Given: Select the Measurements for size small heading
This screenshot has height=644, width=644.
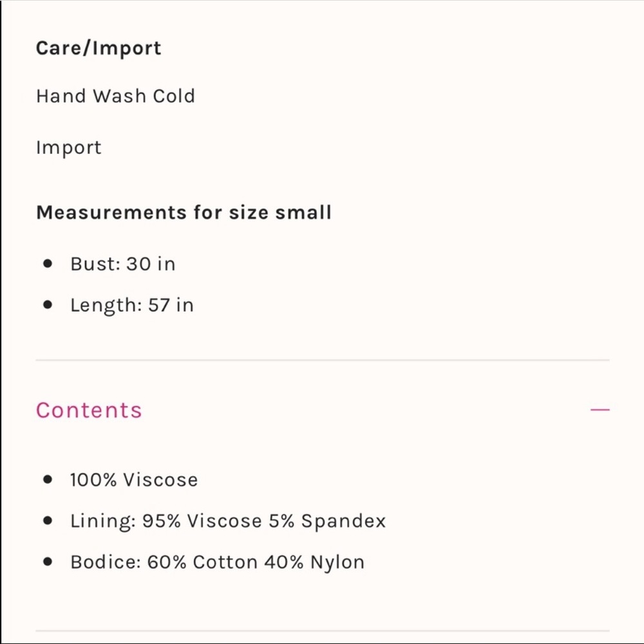Looking at the screenshot, I should click(x=184, y=212).
